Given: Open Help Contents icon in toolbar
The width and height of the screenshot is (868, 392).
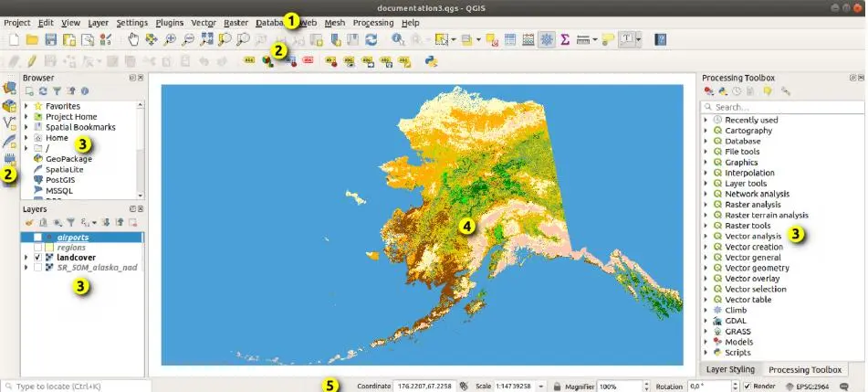Looking at the screenshot, I should pos(661,40).
